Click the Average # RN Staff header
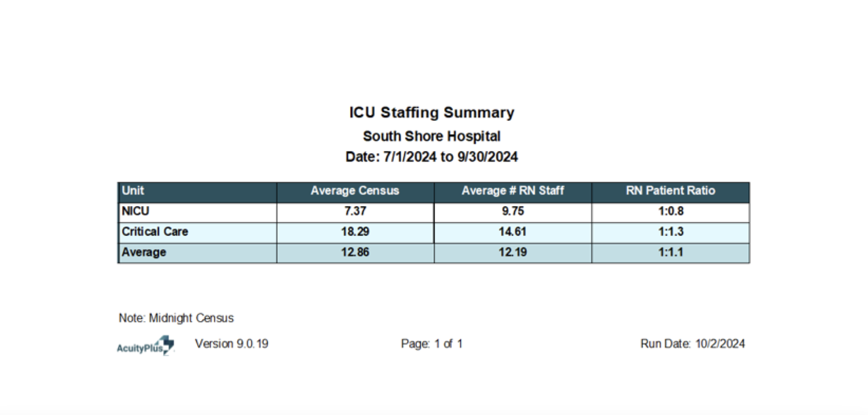The width and height of the screenshot is (868, 415). tap(512, 191)
